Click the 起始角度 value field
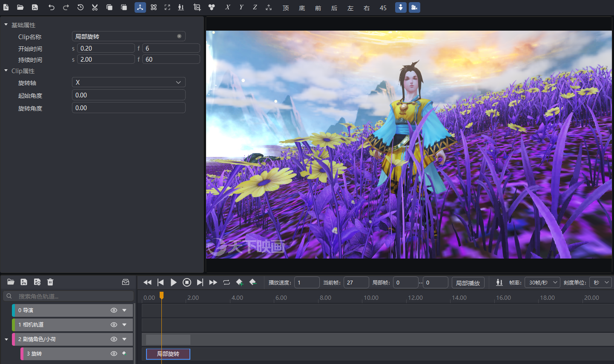614x364 pixels. point(129,95)
